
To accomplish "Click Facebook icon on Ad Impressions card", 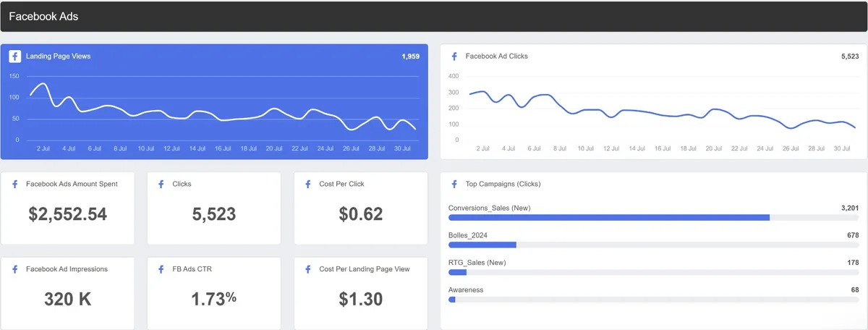I will [14, 268].
